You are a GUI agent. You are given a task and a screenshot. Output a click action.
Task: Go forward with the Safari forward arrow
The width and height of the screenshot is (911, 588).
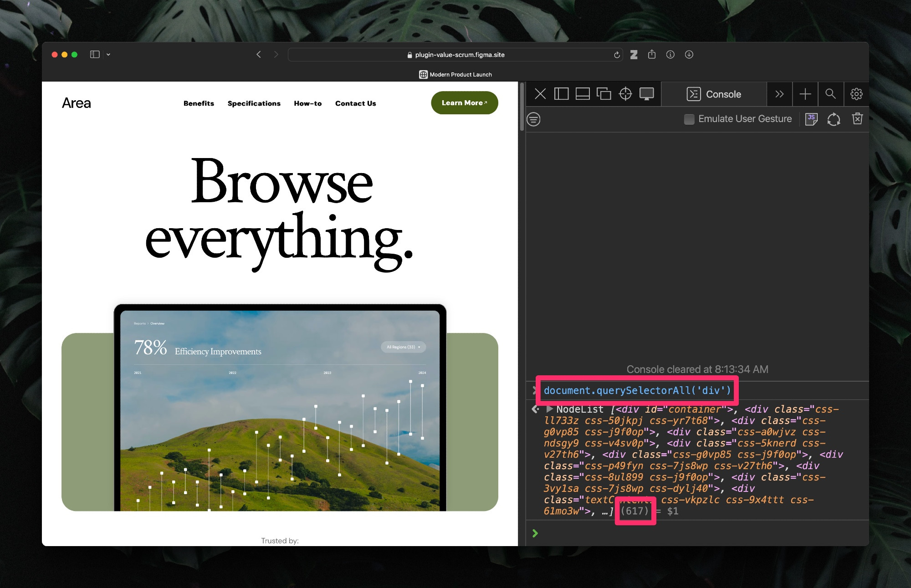point(276,54)
